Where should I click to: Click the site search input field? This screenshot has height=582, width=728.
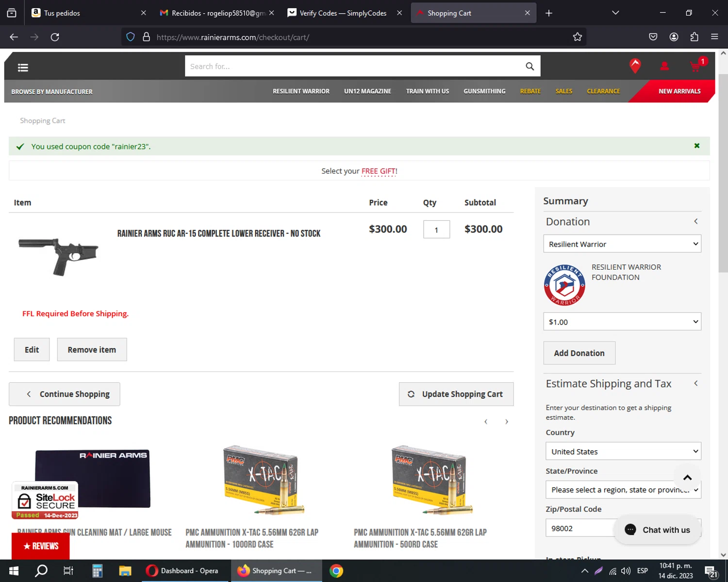[x=354, y=66]
